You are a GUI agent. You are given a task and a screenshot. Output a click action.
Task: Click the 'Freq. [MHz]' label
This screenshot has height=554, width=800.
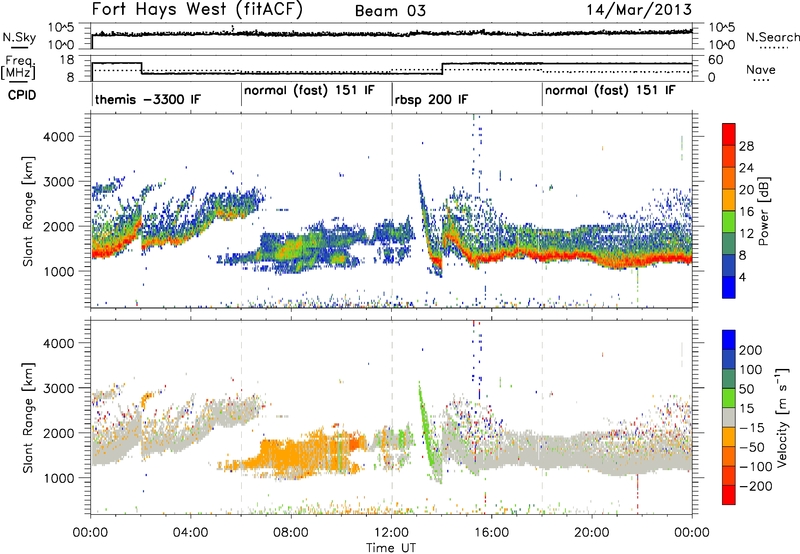coord(19,67)
